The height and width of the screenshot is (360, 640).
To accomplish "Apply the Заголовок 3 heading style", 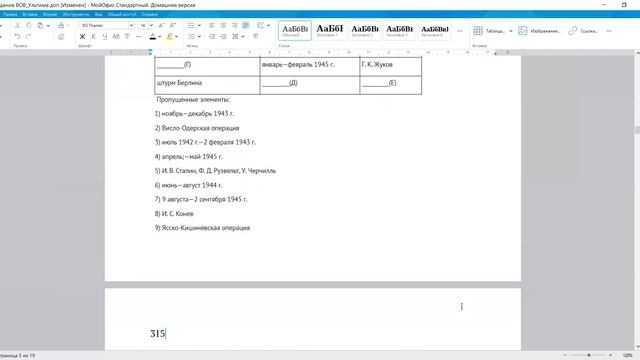I will coord(400,31).
